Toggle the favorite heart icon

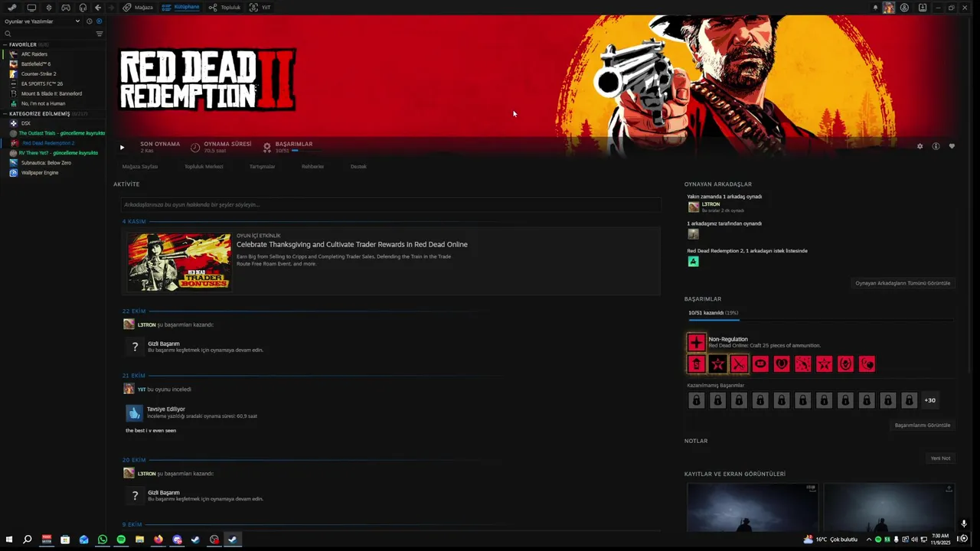(952, 146)
